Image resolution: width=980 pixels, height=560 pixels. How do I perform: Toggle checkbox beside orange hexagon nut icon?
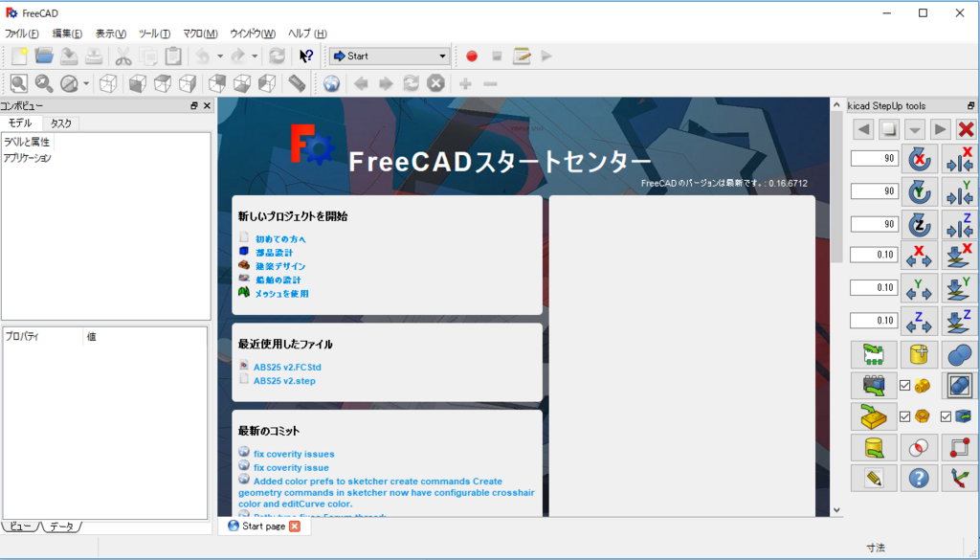click(904, 416)
